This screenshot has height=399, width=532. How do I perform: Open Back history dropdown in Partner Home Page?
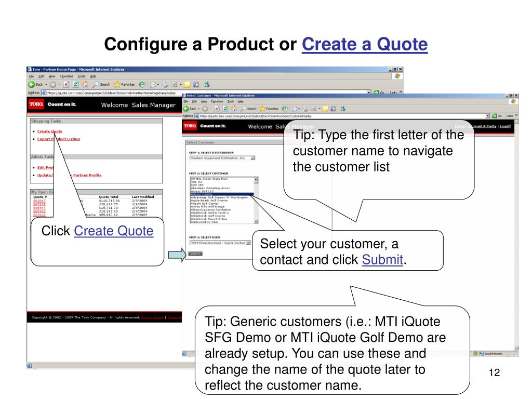(x=46, y=85)
